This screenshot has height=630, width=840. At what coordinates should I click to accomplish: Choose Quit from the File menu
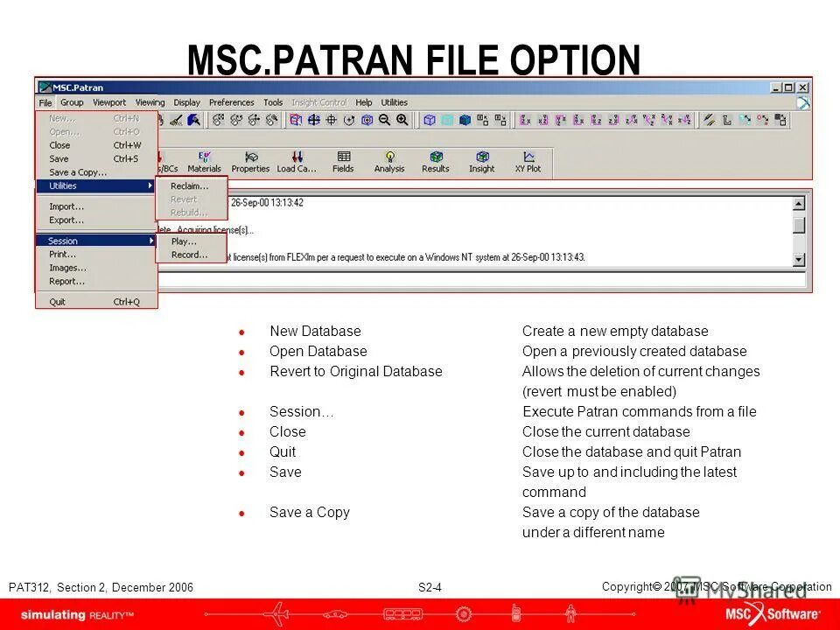click(x=96, y=302)
